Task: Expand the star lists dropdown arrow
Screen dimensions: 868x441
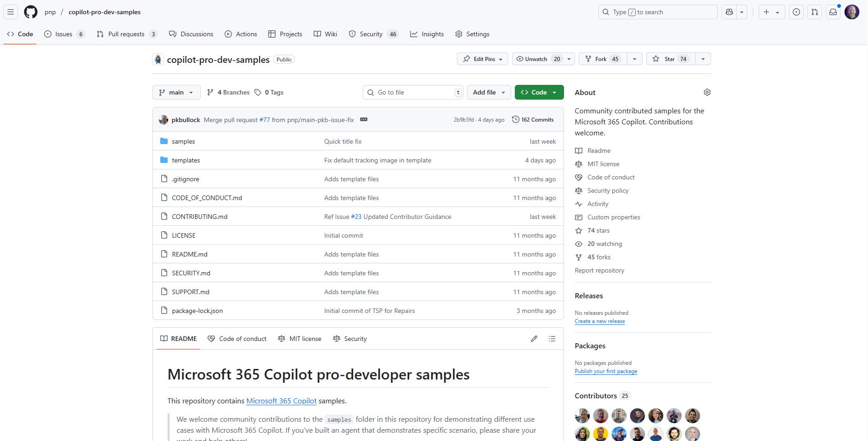Action: pos(703,59)
